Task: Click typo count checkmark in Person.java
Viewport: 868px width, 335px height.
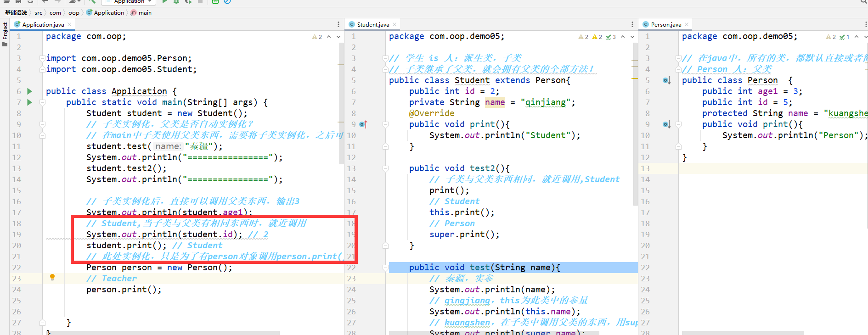Action: tap(845, 37)
